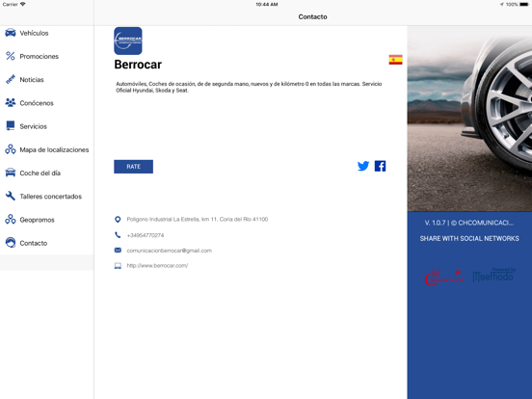Image resolution: width=532 pixels, height=399 pixels.
Task: Tap the comunicacionberrocar@gmail.com email
Action: coord(169,251)
